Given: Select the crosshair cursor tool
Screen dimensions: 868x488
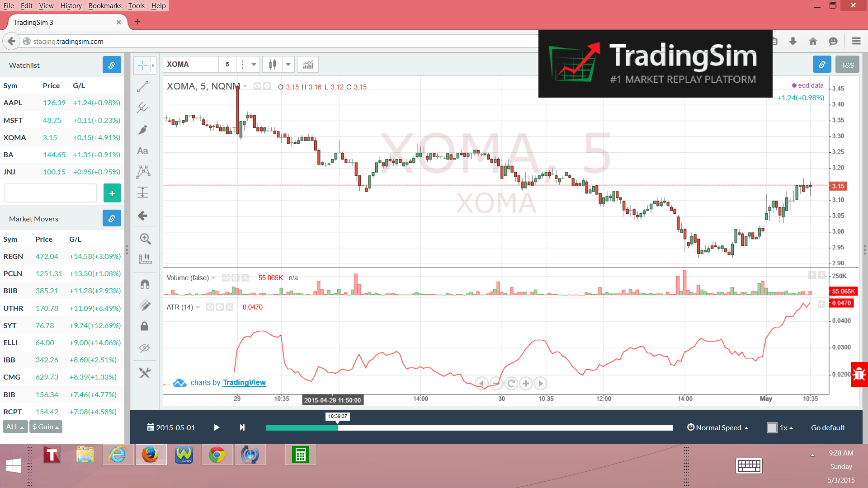Looking at the screenshot, I should [x=143, y=65].
